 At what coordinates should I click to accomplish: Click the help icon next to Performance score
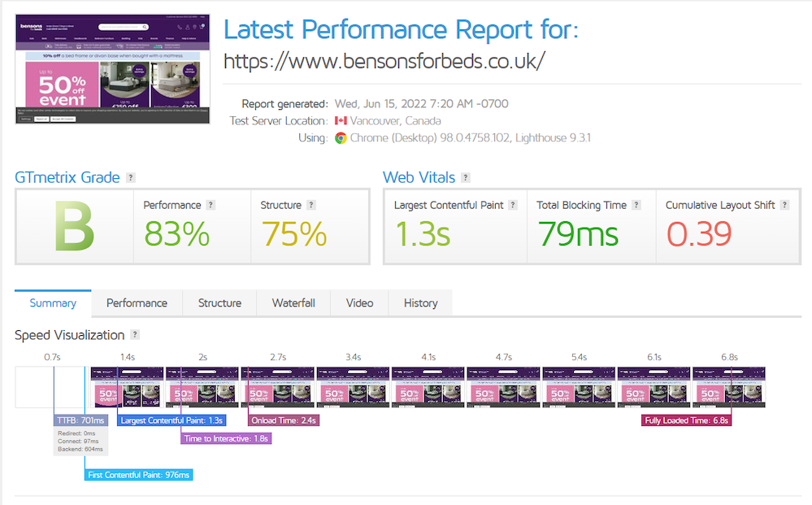point(211,205)
